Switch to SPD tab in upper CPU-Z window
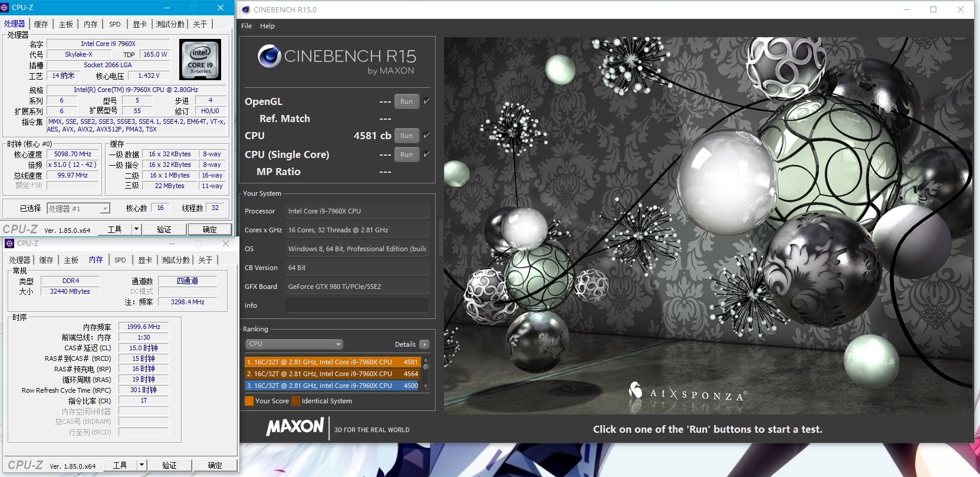This screenshot has height=477, width=980. click(115, 24)
